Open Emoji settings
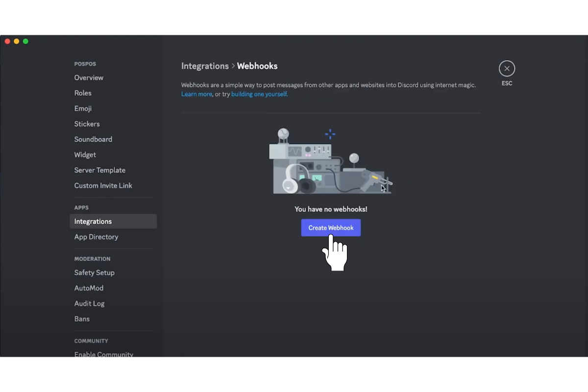588x392 pixels. pos(83,109)
